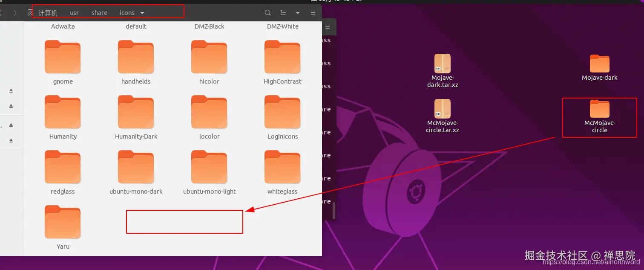Click the DMZ-Black folder label
Image resolution: width=644 pixels, height=270 pixels.
click(209, 26)
